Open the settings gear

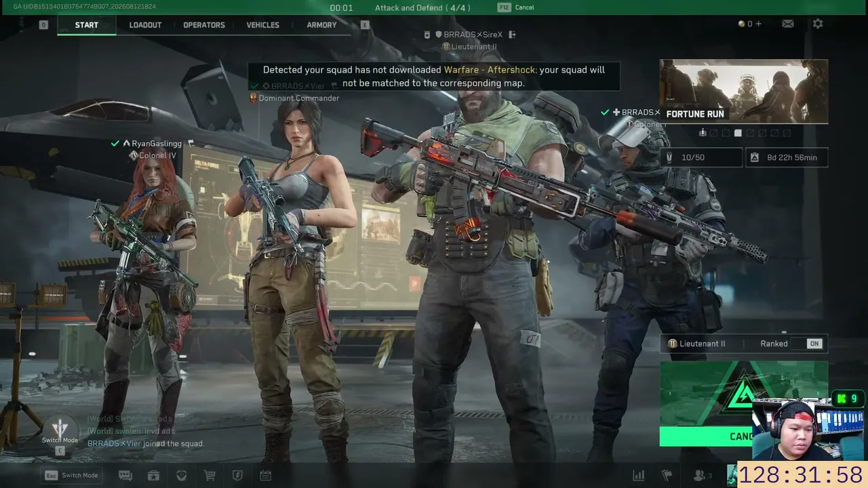point(818,24)
